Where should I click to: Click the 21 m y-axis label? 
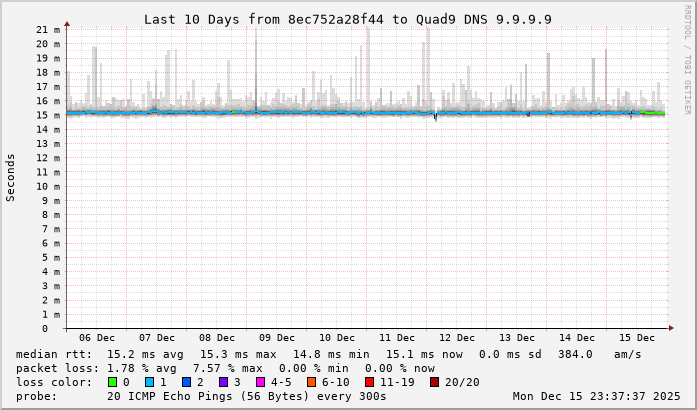click(x=49, y=30)
